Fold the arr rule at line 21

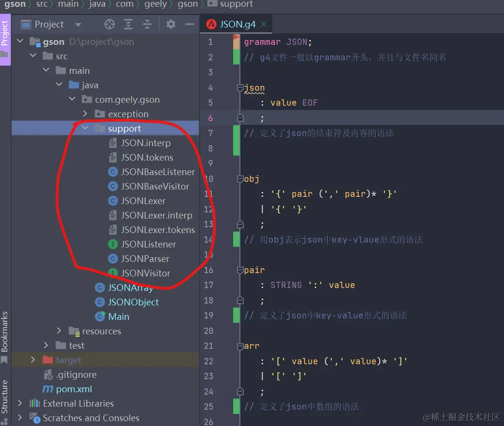point(240,346)
